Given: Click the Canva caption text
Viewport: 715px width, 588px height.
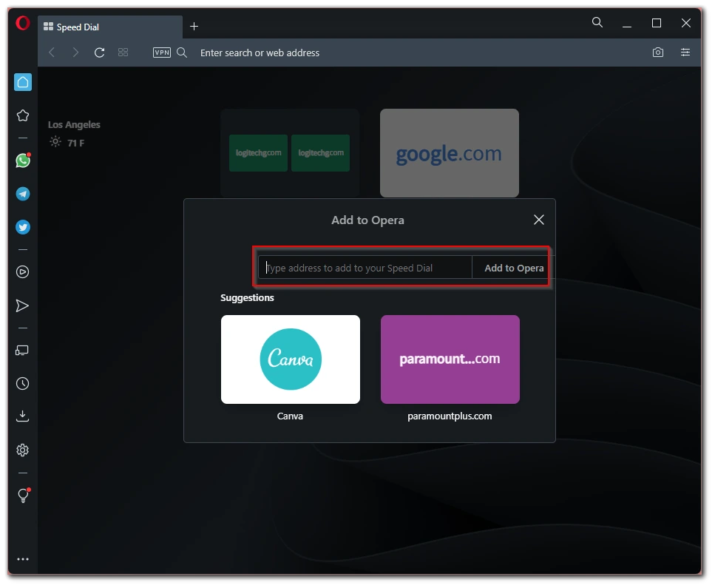Looking at the screenshot, I should coord(290,416).
